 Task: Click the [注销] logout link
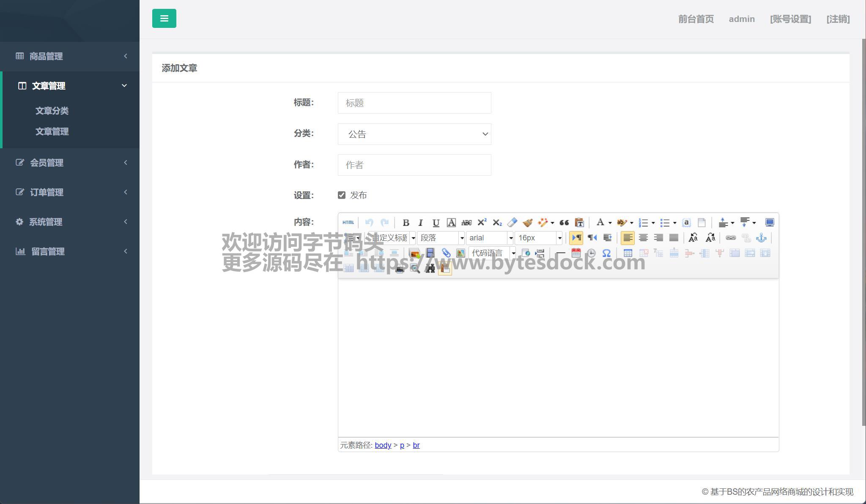click(x=838, y=19)
